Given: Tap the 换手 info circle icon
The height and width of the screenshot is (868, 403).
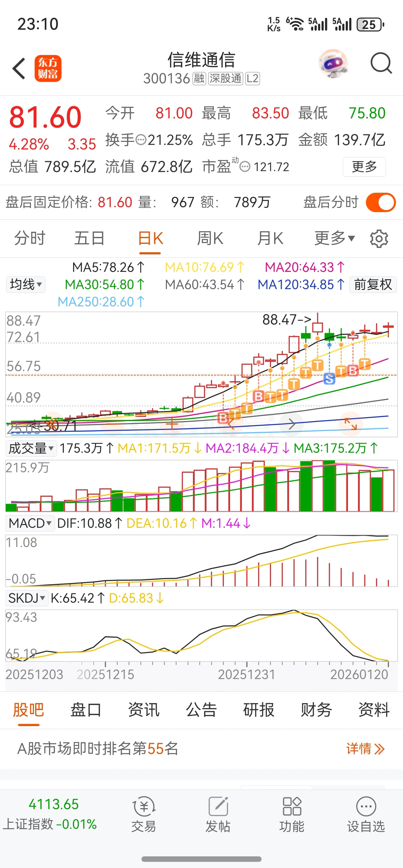Looking at the screenshot, I should (x=141, y=139).
